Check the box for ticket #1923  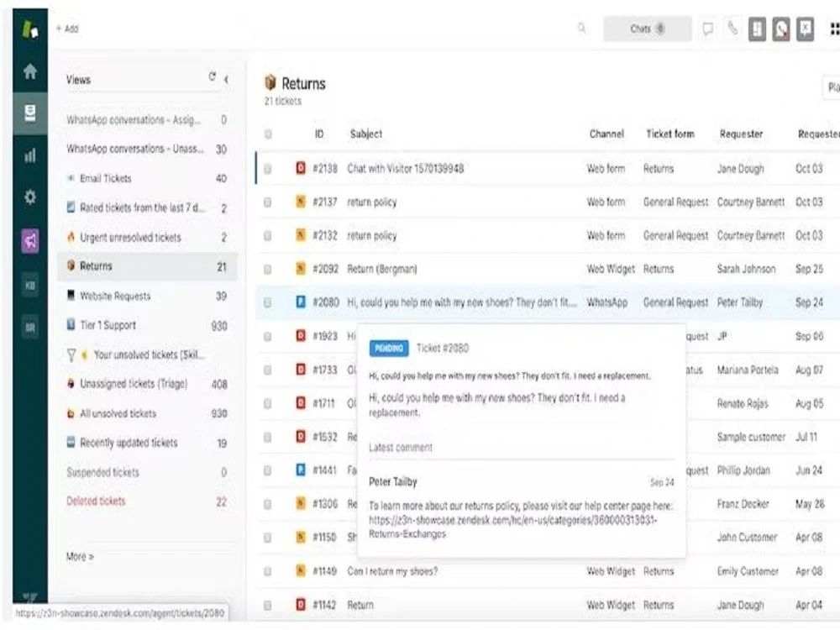268,337
